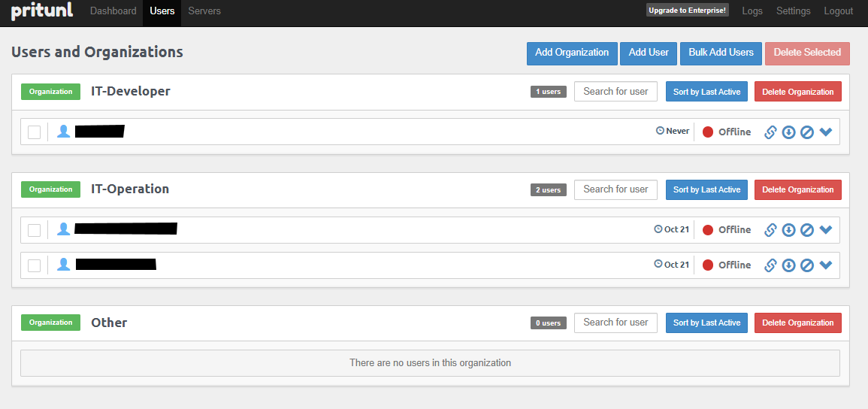Click the link icon for the IT-Developer user
This screenshot has width=868, height=409.
point(770,132)
